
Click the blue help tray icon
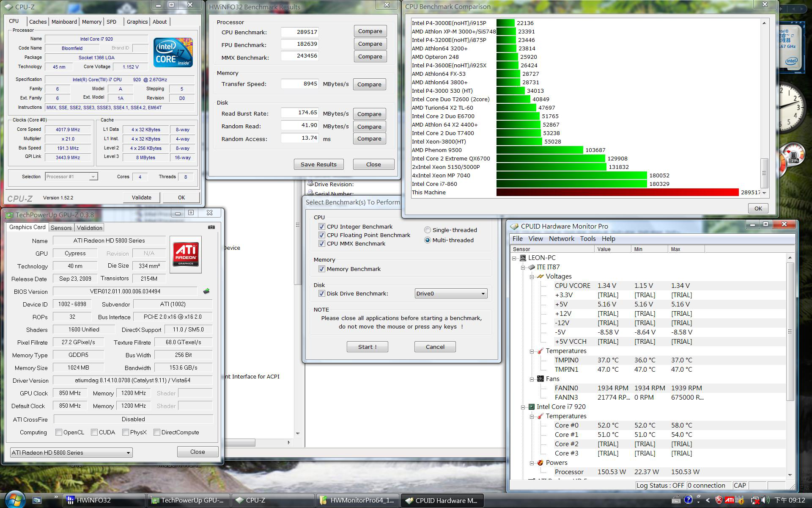(688, 500)
